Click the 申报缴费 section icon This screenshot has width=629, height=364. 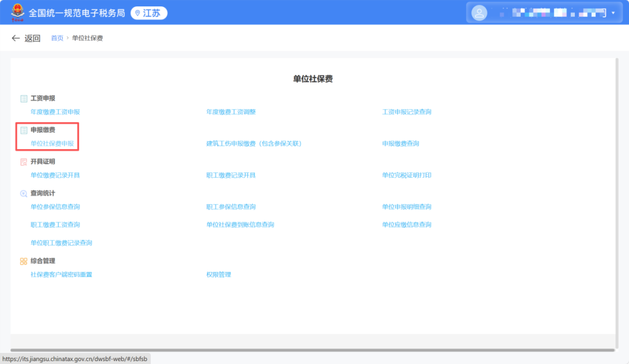[x=24, y=130]
